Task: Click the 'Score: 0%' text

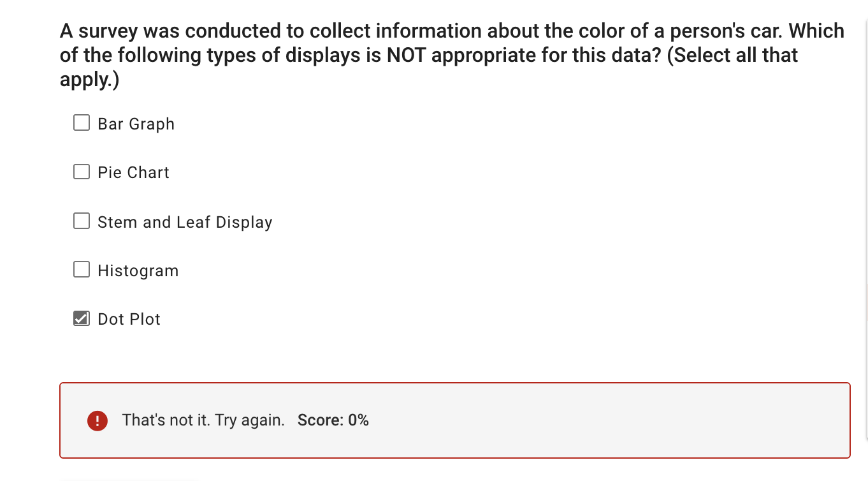Action: click(x=333, y=420)
